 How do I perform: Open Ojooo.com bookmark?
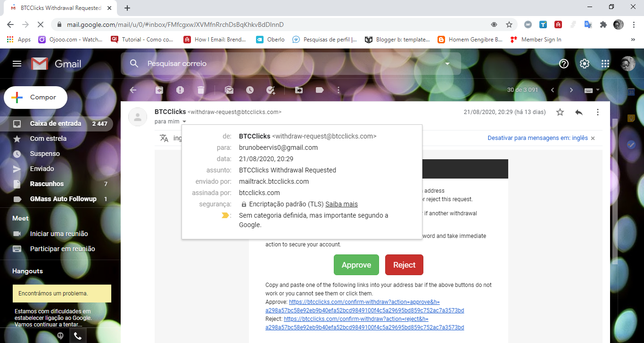[71, 40]
